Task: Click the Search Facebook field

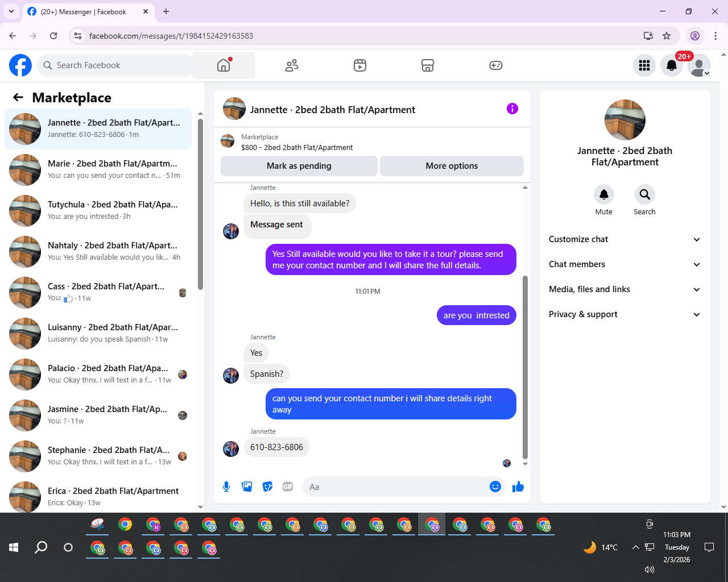Action: click(x=115, y=65)
